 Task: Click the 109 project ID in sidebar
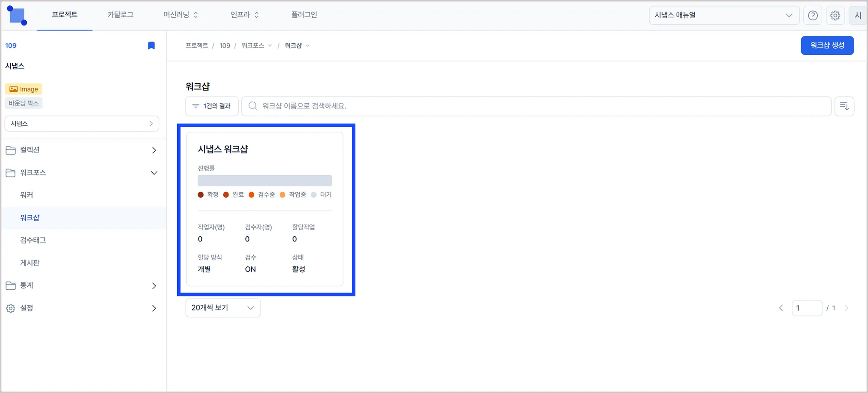[11, 45]
